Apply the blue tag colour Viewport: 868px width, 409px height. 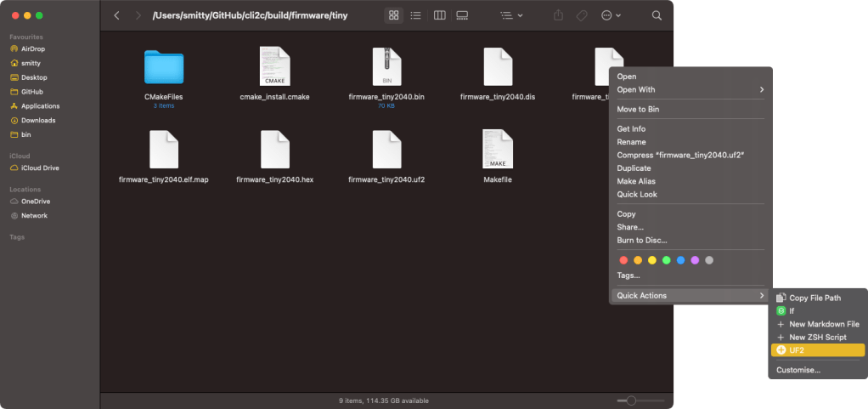(681, 260)
